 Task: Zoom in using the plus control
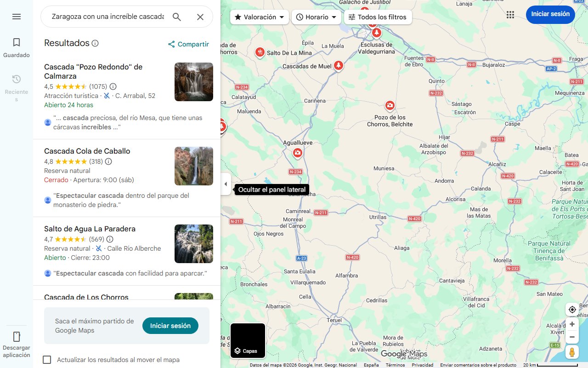tap(572, 324)
